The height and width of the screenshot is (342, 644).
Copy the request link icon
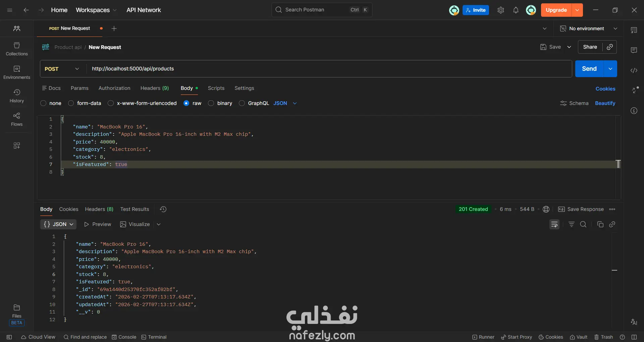click(610, 47)
